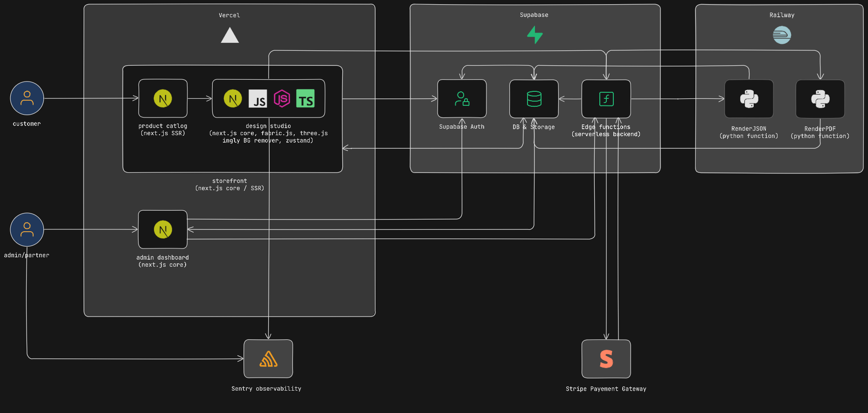Viewport: 868px width, 413px height.
Task: Select the Sentry observability icon
Action: tap(268, 359)
